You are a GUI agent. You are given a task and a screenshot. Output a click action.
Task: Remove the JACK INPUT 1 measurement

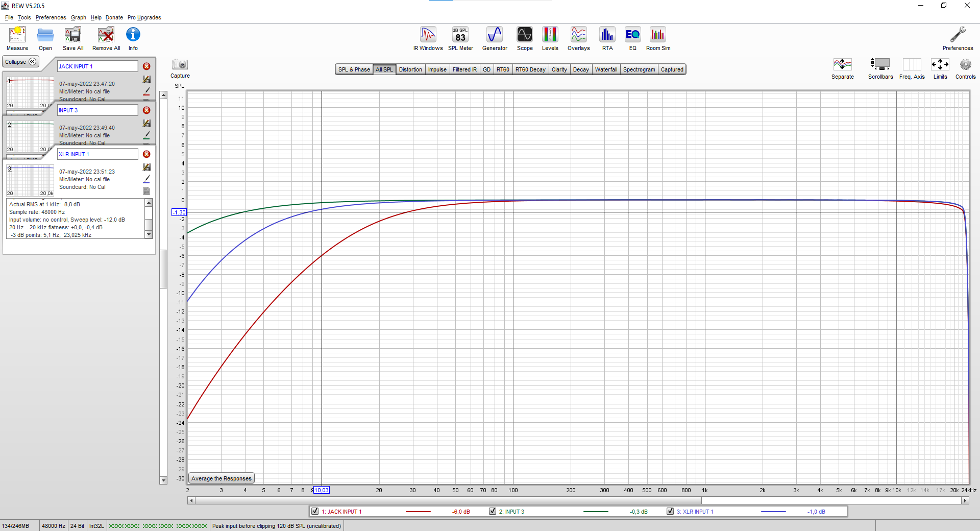146,66
